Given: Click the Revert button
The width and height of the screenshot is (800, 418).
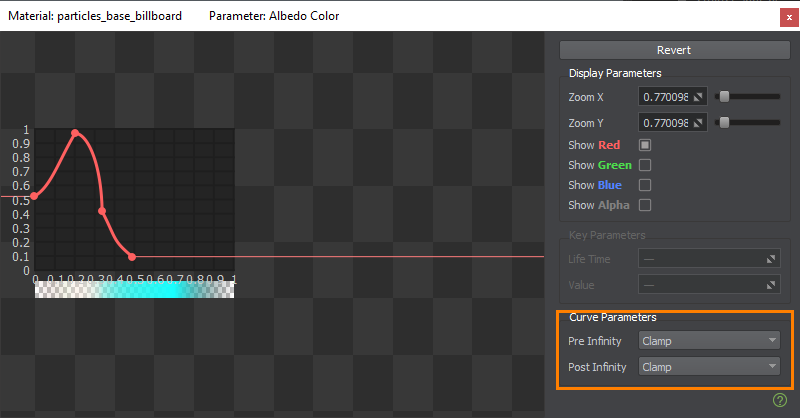Looking at the screenshot, I should coord(673,50).
